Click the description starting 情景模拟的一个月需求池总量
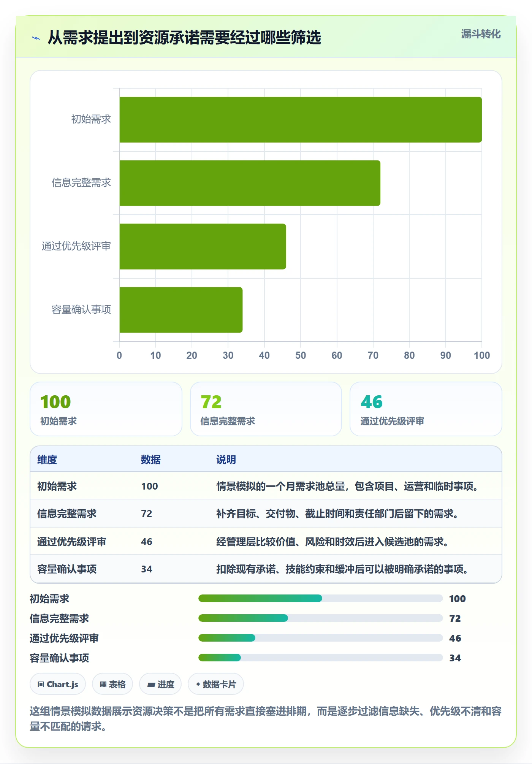Viewport: 532px width, 764px height. (x=347, y=486)
